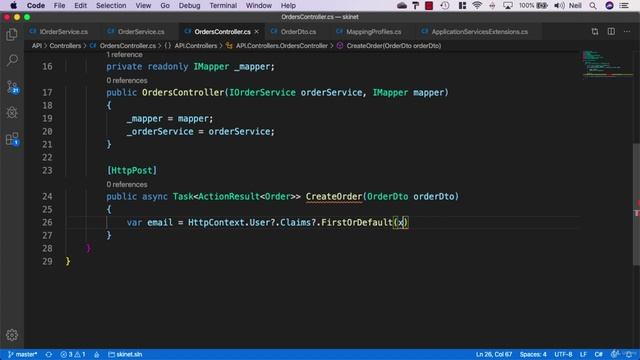Open the Edit menu
The height and width of the screenshot is (360, 640).
pos(80,6)
